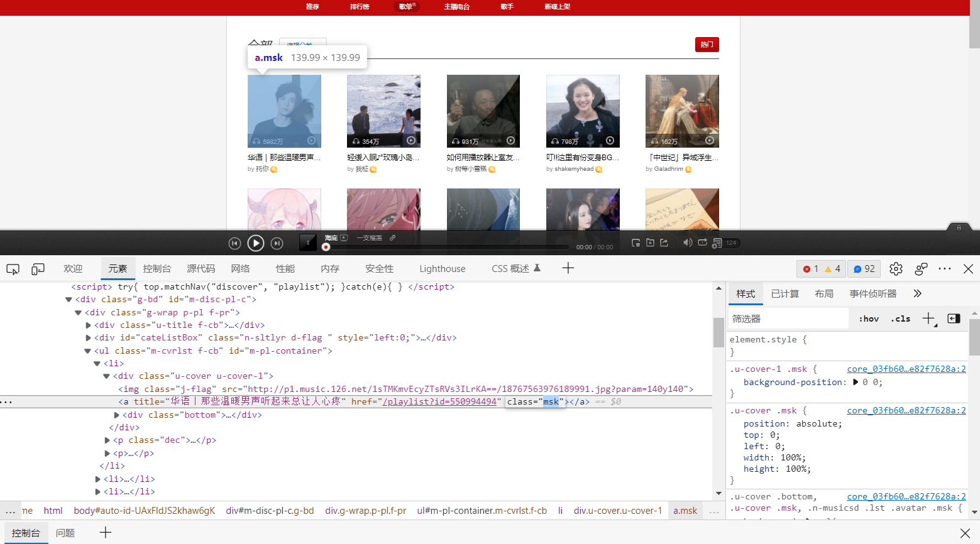
Task: Open the DevTools more options ellipsis menu
Action: [x=944, y=269]
